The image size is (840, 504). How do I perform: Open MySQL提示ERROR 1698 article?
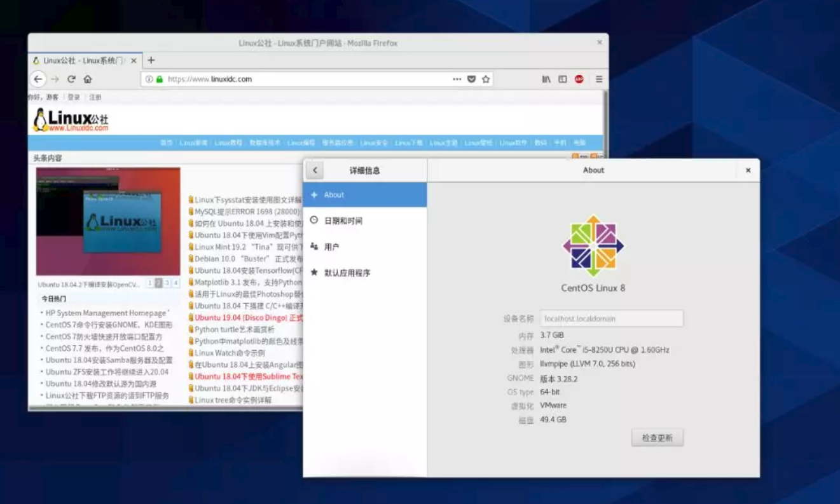pos(248,212)
